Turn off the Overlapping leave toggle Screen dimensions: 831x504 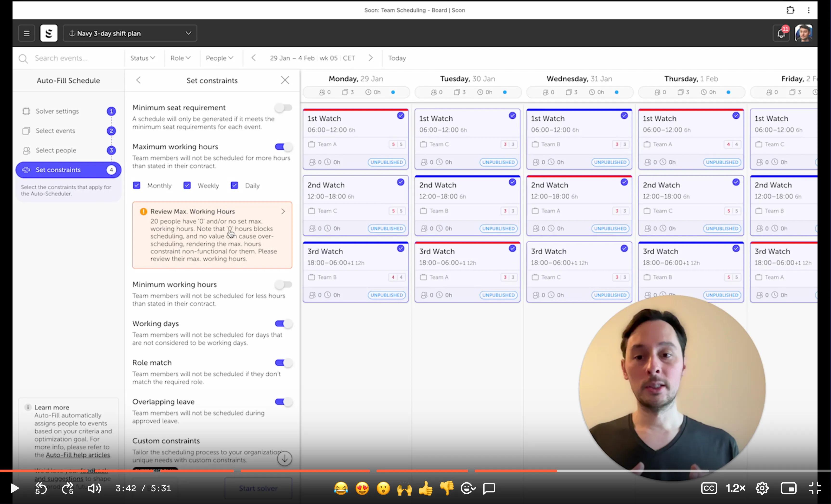pos(283,402)
